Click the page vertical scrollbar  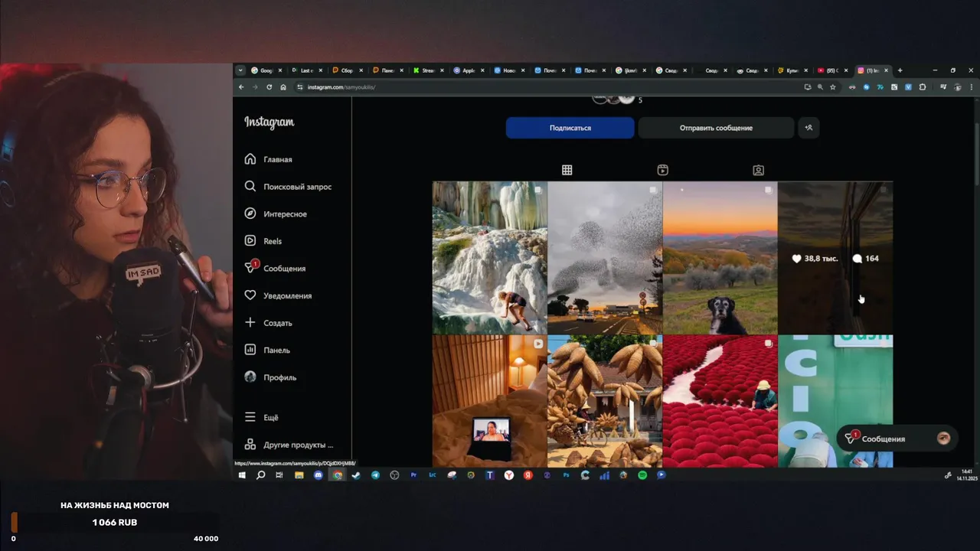[976, 153]
